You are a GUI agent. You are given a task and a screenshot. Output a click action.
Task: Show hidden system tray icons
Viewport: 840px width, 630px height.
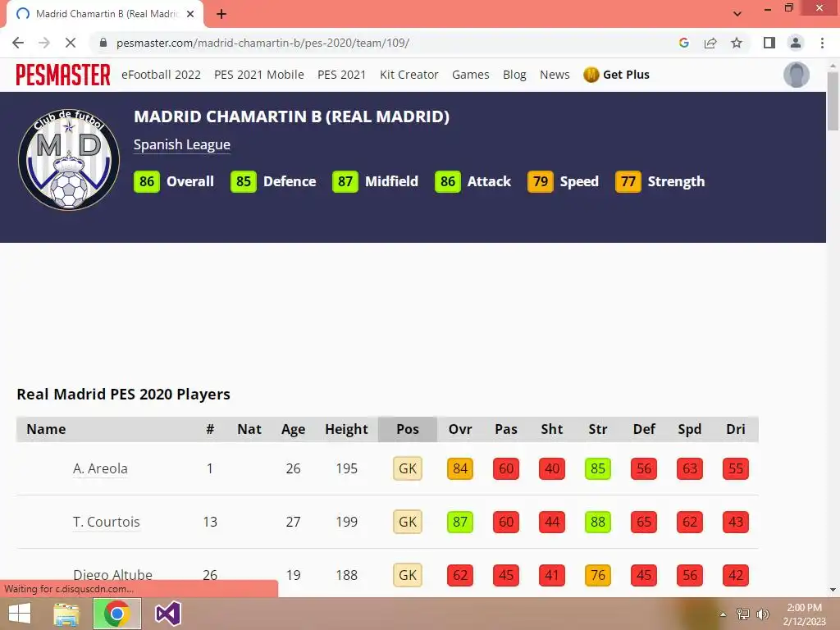(x=724, y=614)
